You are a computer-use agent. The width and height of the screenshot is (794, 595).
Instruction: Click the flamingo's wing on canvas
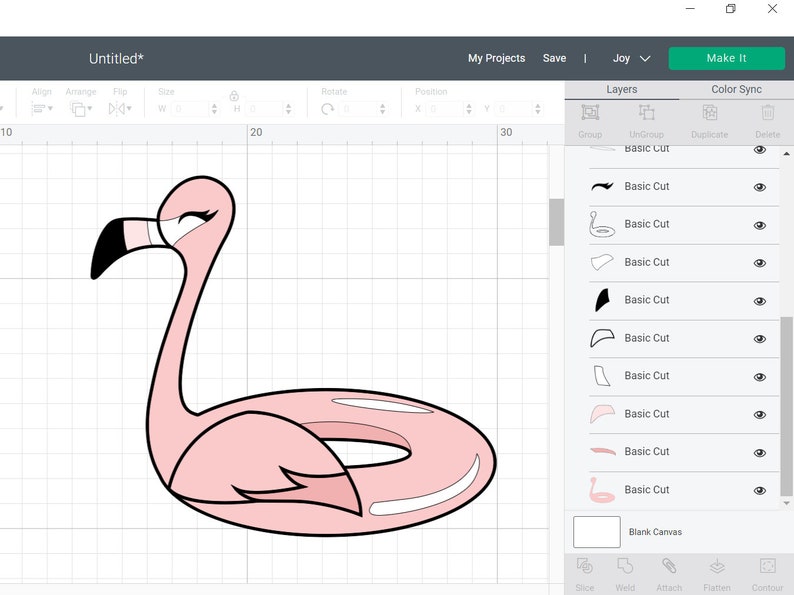click(263, 456)
